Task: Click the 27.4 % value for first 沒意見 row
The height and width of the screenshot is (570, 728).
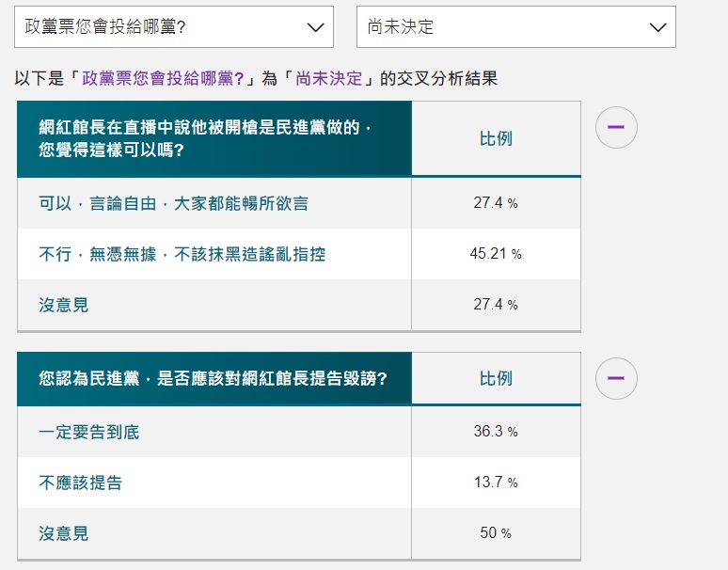Action: coord(496,305)
